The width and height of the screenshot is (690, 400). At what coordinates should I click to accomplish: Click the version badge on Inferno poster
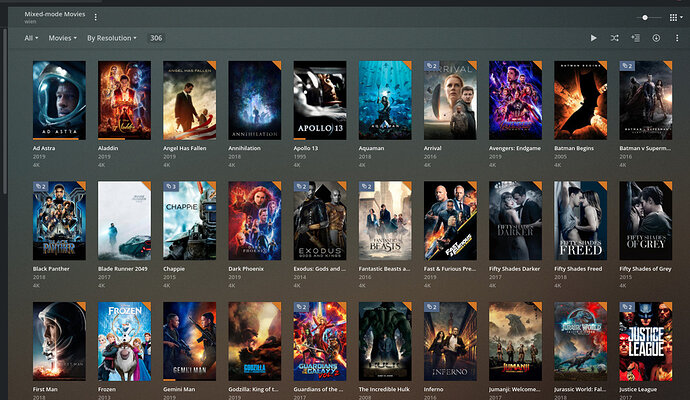pos(431,307)
